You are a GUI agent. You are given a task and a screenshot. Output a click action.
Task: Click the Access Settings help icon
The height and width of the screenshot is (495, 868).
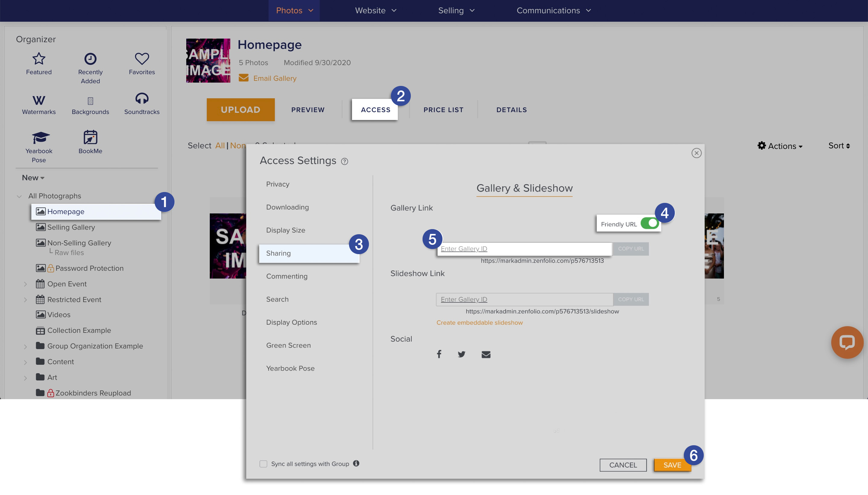(344, 162)
